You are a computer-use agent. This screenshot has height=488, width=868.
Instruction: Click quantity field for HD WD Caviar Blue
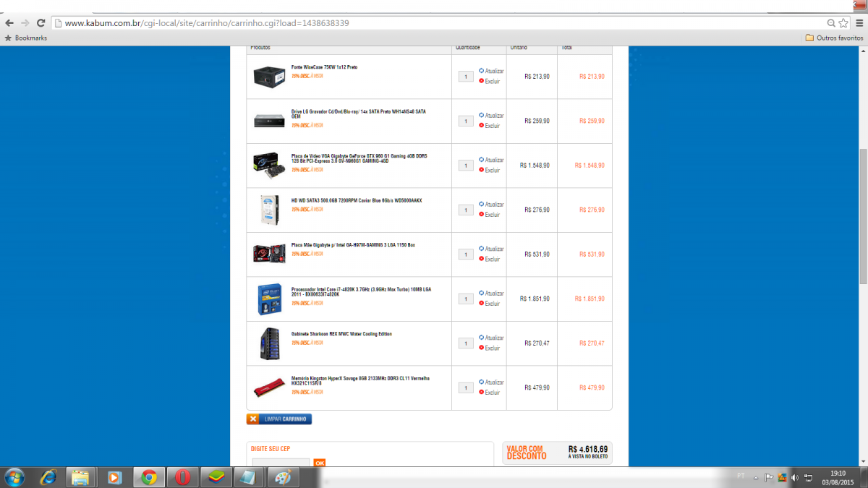pos(466,210)
